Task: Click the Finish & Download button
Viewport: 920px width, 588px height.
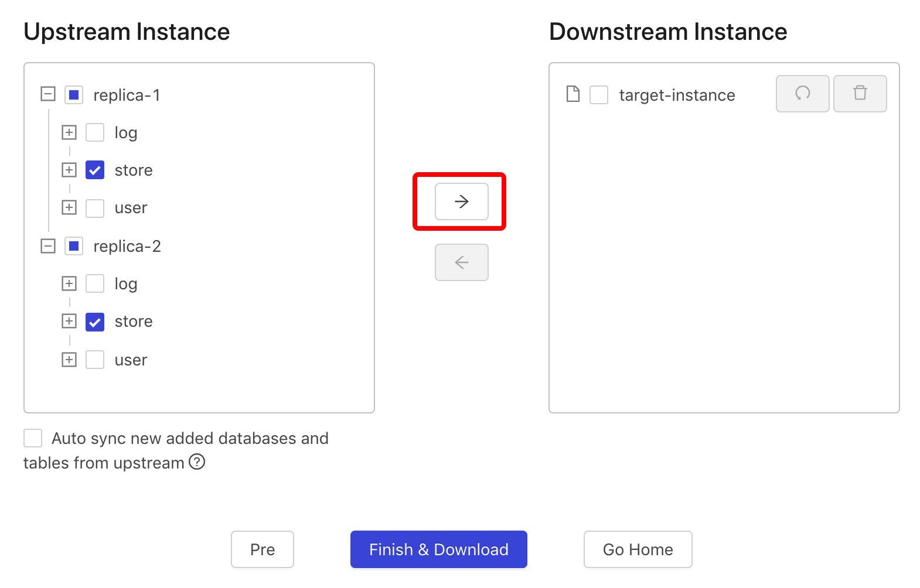Action: (439, 549)
